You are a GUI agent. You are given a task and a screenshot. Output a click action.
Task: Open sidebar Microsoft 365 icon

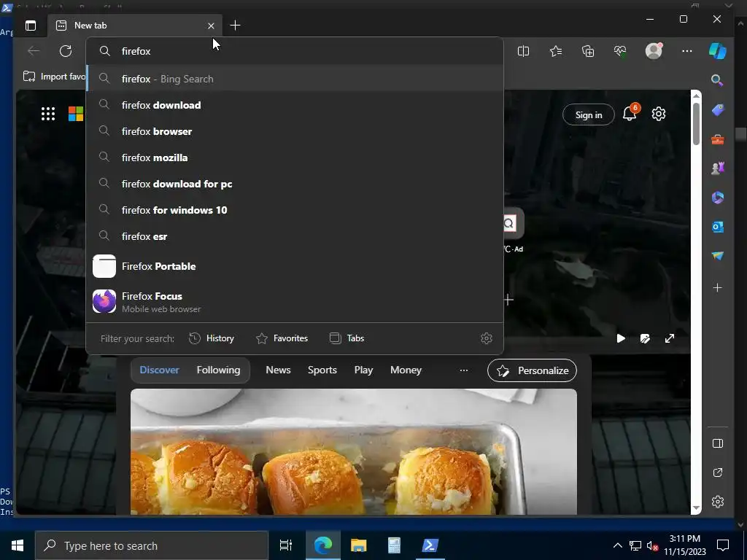click(718, 198)
